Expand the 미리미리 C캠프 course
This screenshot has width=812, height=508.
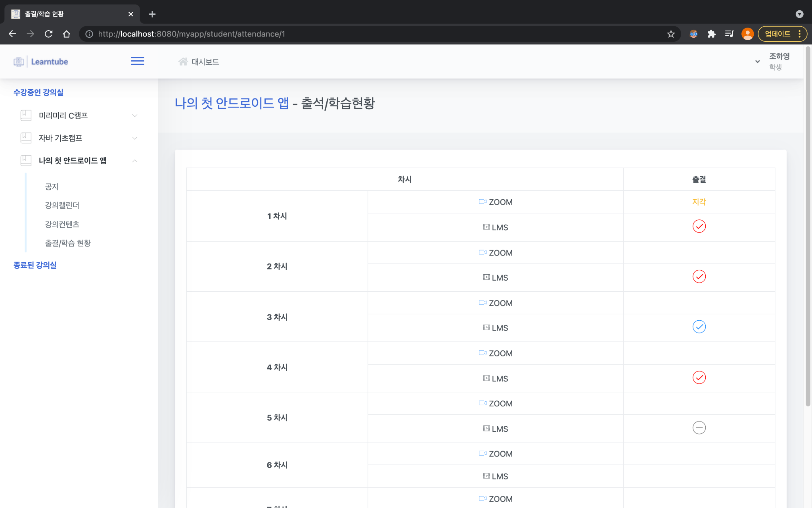click(x=134, y=115)
